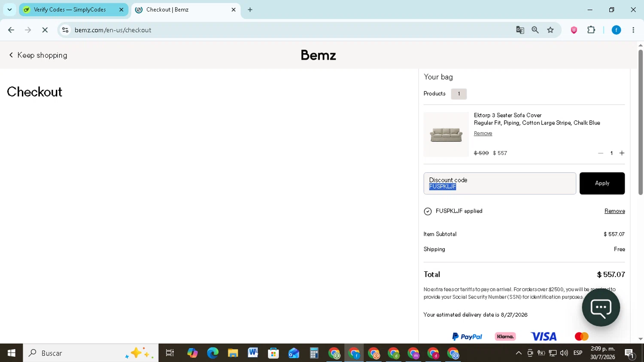Click the Bemz logo

319,55
